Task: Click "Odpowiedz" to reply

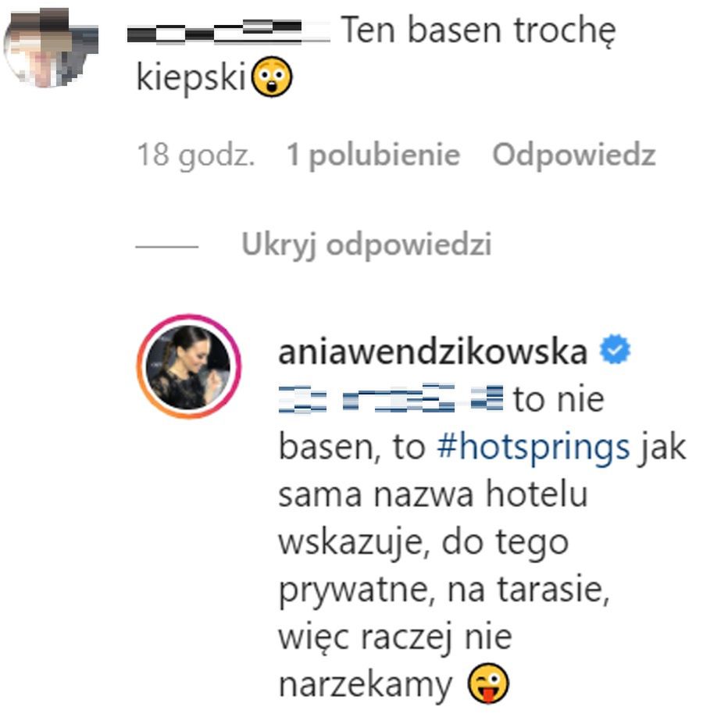Action: click(x=574, y=155)
